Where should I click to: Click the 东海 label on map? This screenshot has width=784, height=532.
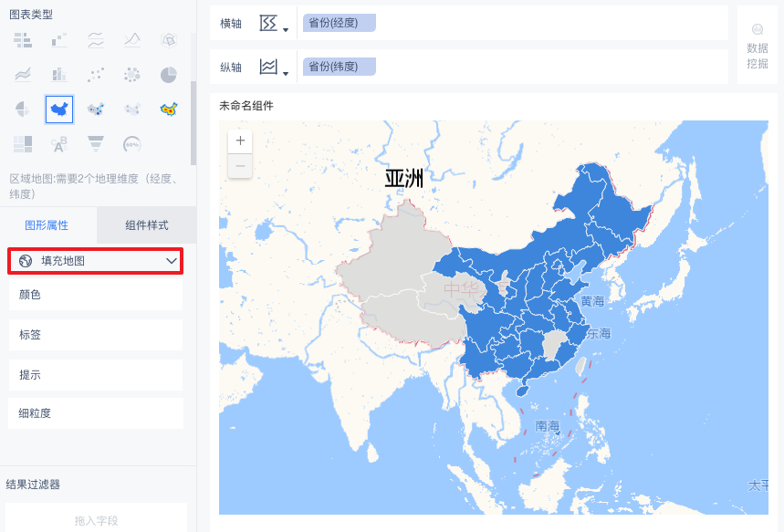coord(599,333)
